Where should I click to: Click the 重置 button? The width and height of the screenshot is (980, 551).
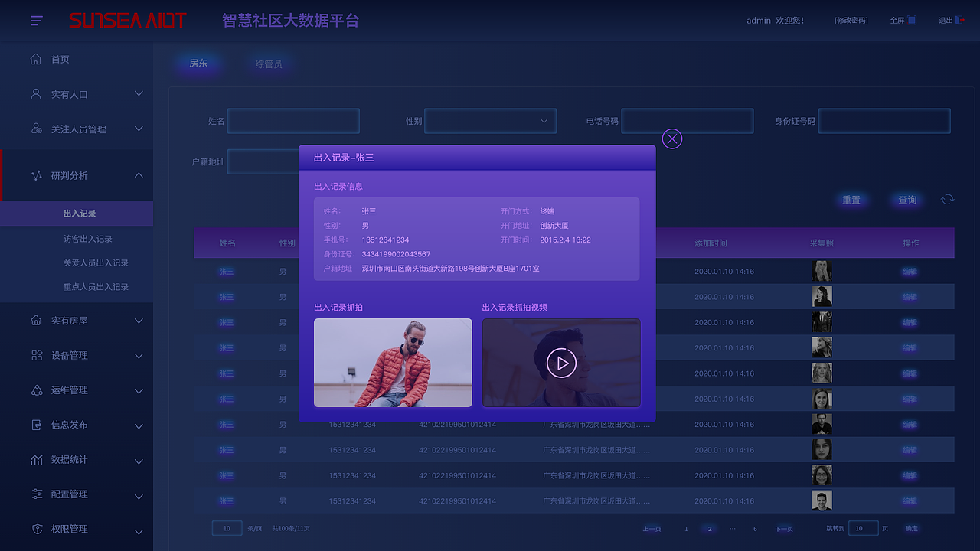851,200
